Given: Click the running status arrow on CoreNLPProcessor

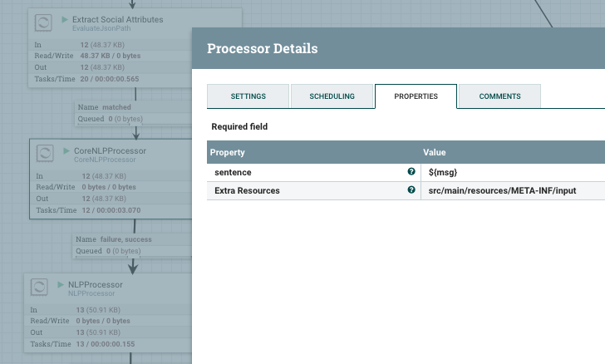Looking at the screenshot, I should 67,150.
